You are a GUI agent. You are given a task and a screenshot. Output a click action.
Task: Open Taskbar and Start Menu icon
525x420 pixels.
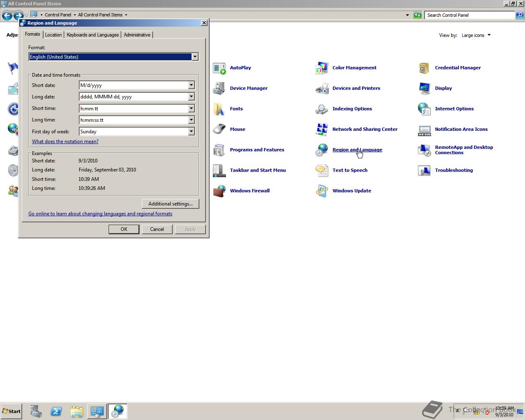pos(219,171)
